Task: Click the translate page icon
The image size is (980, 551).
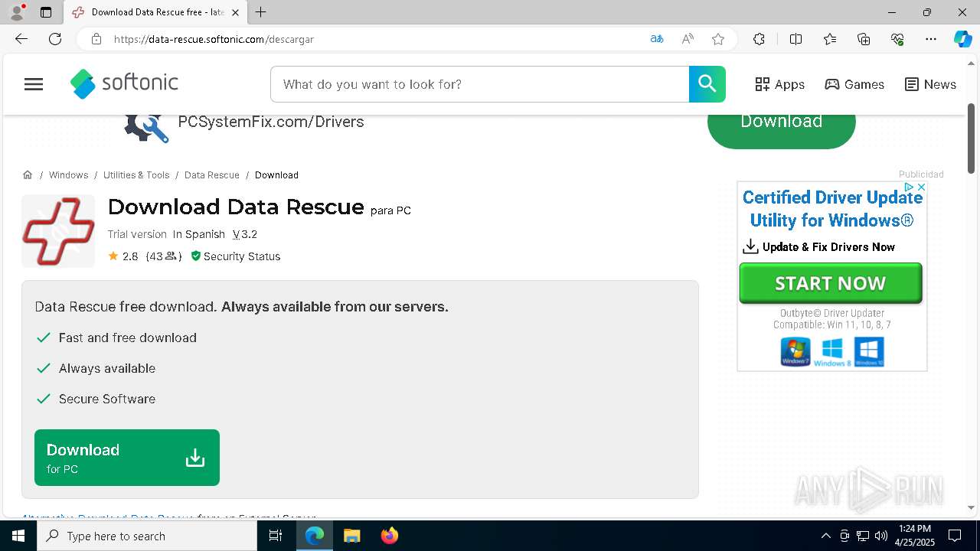Action: (x=657, y=39)
